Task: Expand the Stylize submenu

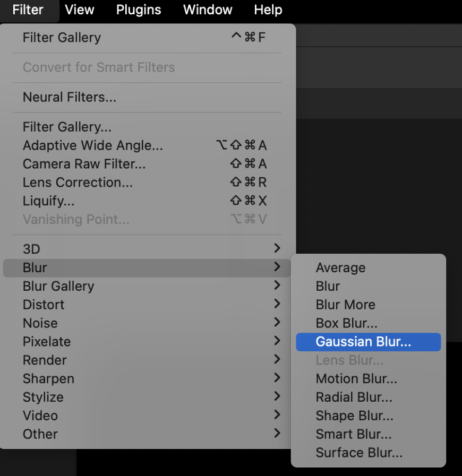Action: [43, 397]
